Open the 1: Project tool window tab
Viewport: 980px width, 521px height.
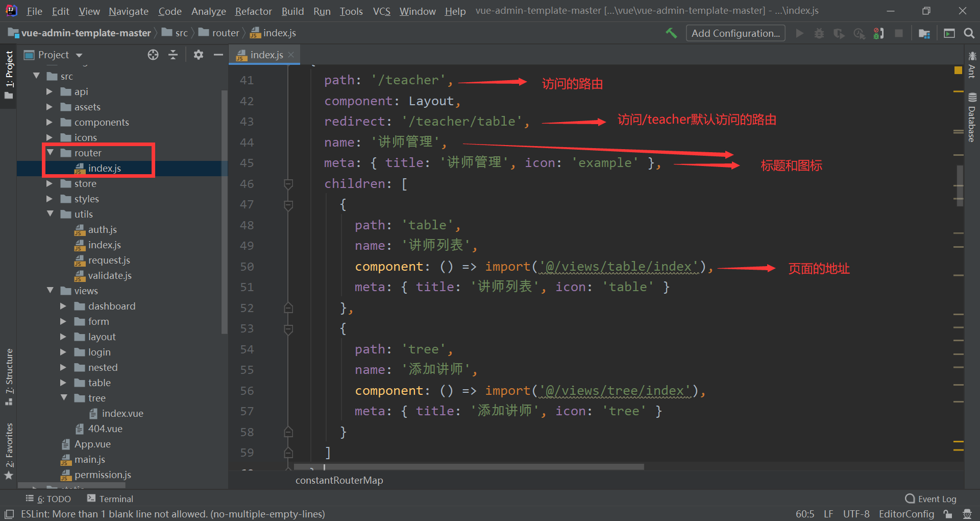tap(9, 76)
